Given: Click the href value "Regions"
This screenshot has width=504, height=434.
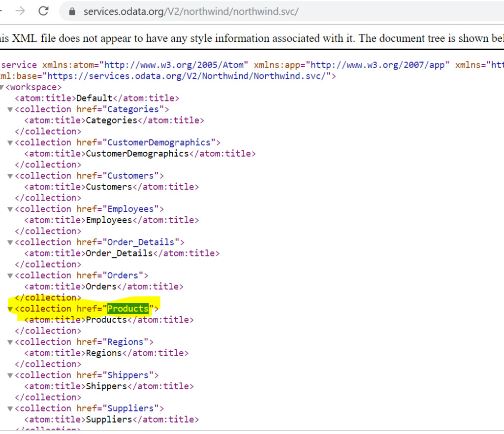Looking at the screenshot, I should tap(126, 342).
